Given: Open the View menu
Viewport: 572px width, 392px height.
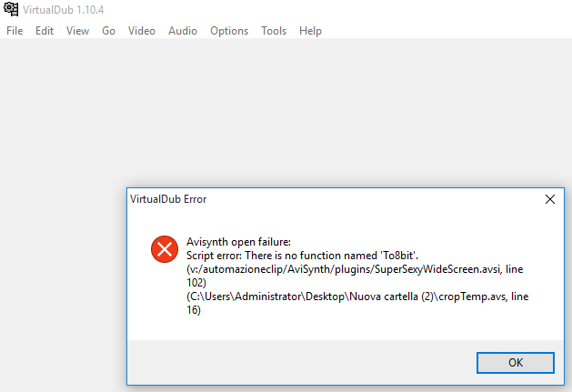Looking at the screenshot, I should [77, 31].
